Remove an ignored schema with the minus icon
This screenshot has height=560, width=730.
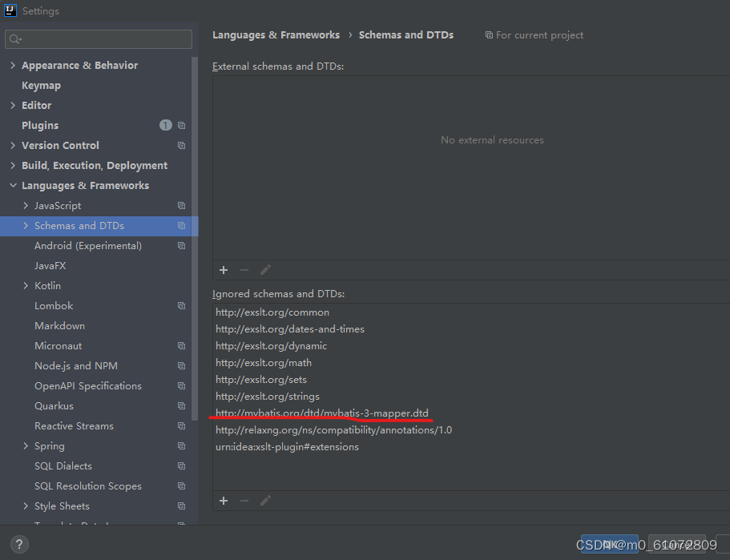click(244, 501)
